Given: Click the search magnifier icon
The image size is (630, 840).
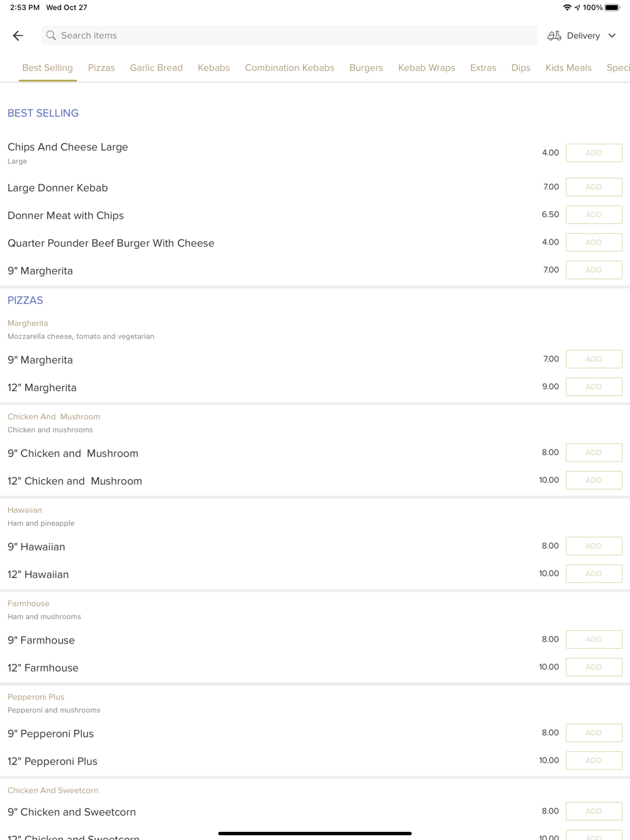Looking at the screenshot, I should tap(51, 36).
